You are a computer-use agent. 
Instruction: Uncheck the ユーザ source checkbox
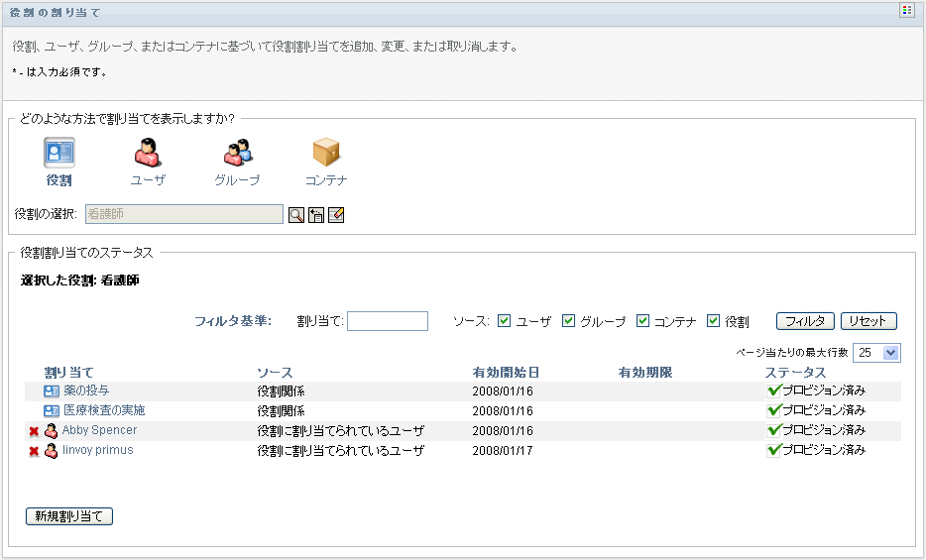[x=504, y=320]
